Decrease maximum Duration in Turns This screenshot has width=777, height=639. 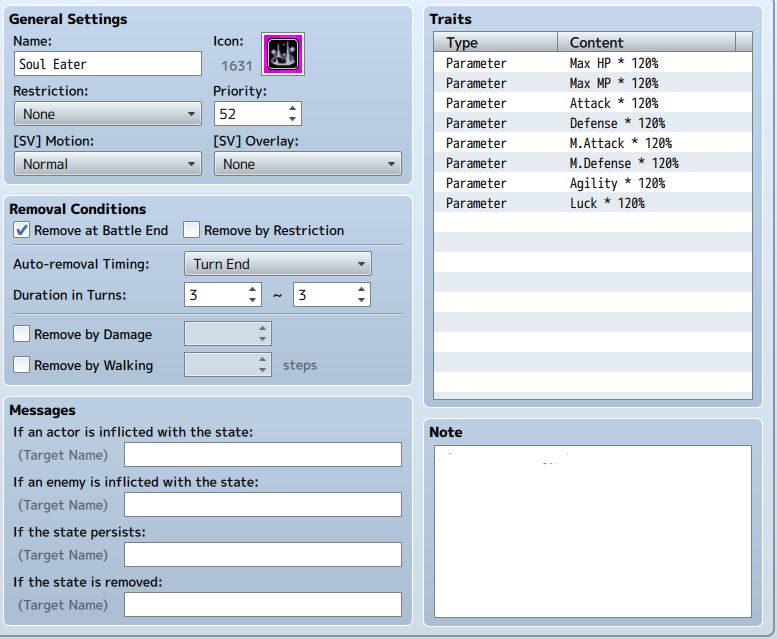361,300
